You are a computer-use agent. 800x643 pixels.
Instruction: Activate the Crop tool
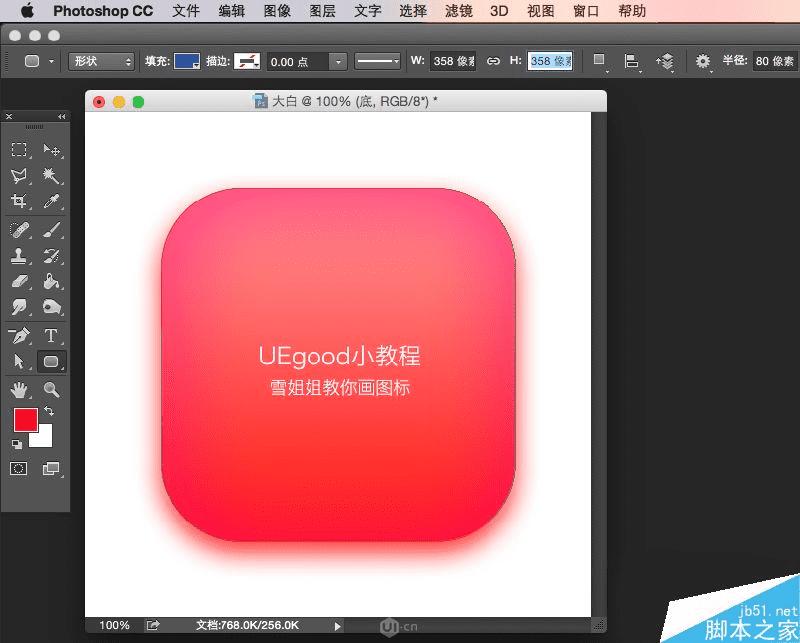pyautogui.click(x=19, y=201)
